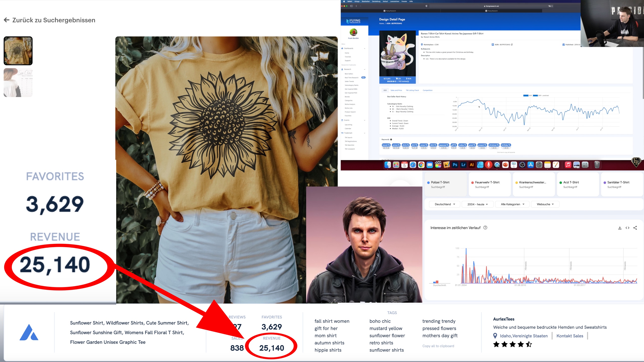Share the Interesse im zeitlichen Verlauf chart

pos(635,228)
